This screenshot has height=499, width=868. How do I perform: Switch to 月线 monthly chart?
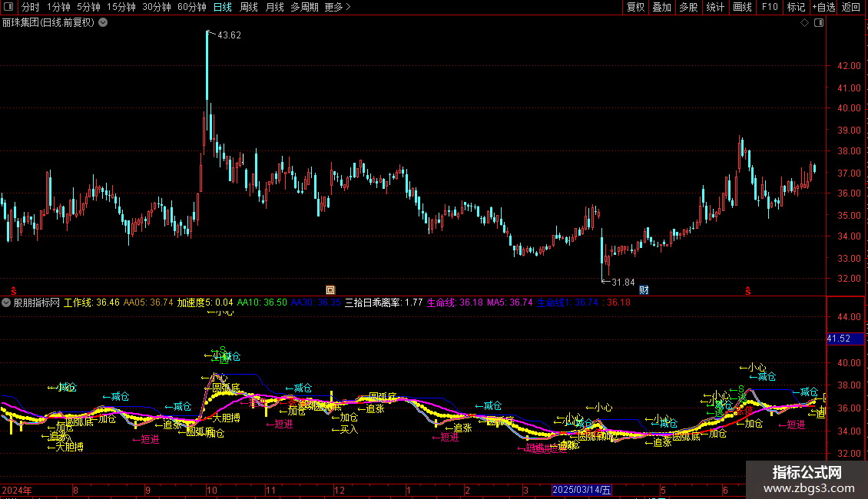tap(274, 7)
